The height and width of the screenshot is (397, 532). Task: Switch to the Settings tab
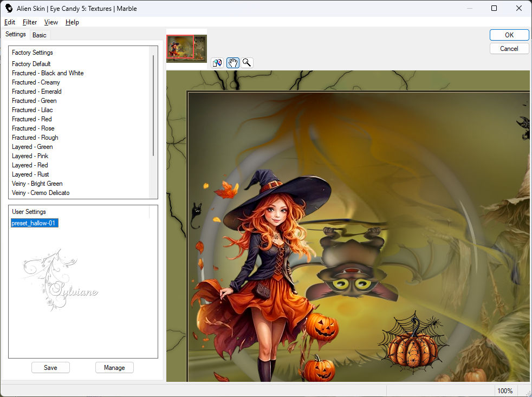point(16,34)
